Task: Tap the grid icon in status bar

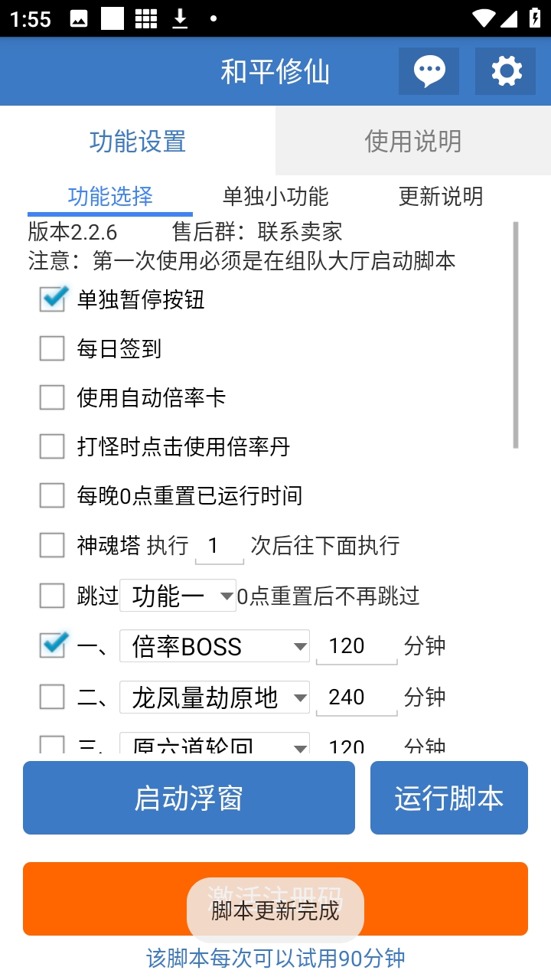Action: 145,19
